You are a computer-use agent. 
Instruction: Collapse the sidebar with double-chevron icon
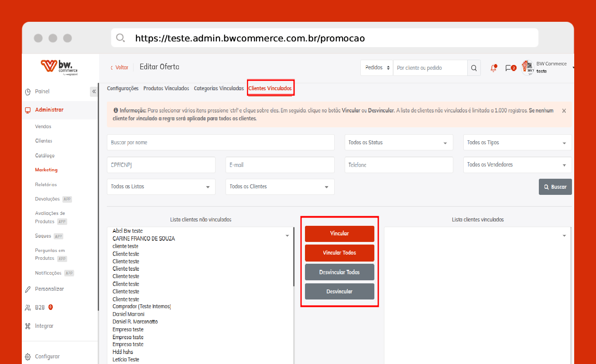pos(94,92)
